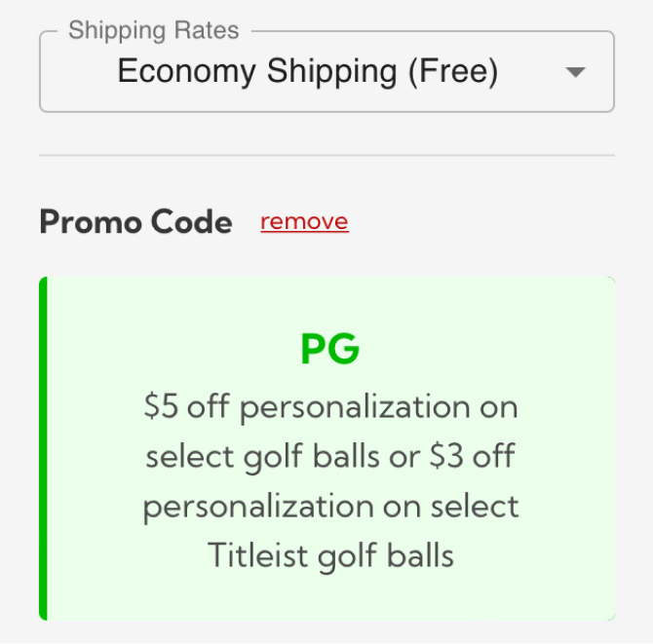The width and height of the screenshot is (653, 644).
Task: Click the "Shipping Rates" field label
Action: point(153,31)
